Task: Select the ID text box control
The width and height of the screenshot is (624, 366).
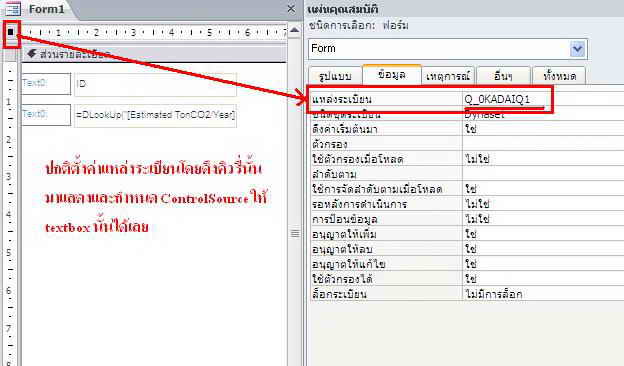Action: (x=156, y=84)
